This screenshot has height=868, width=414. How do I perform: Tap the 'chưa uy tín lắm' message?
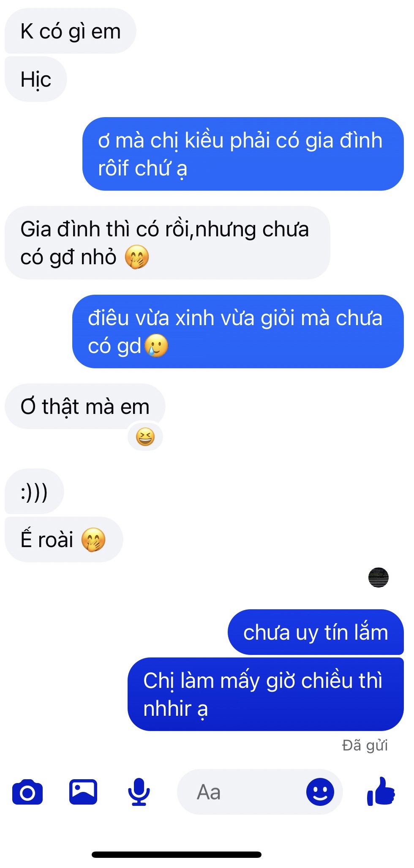(x=316, y=633)
